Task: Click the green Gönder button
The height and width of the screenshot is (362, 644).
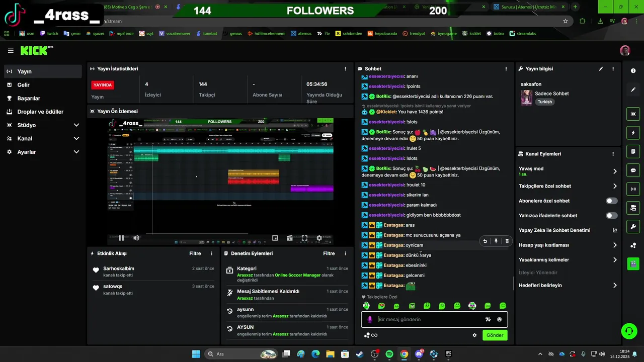Action: (x=495, y=335)
